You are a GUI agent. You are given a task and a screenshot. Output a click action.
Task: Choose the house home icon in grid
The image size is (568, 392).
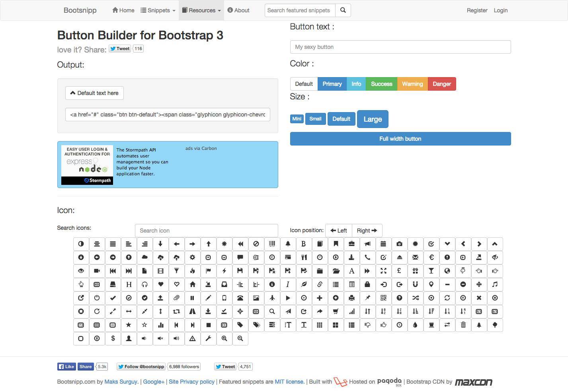pos(192,284)
